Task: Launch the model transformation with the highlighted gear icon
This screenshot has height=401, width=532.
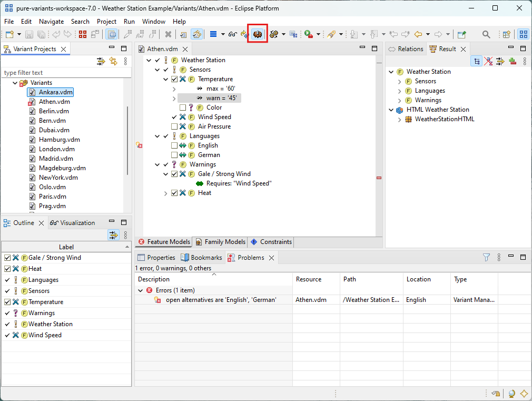Action: click(257, 34)
